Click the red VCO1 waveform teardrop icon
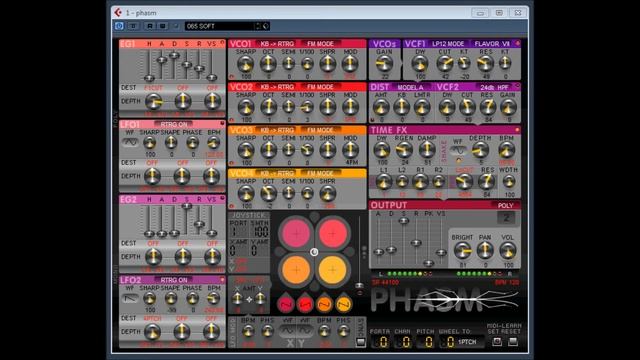 coord(286,303)
